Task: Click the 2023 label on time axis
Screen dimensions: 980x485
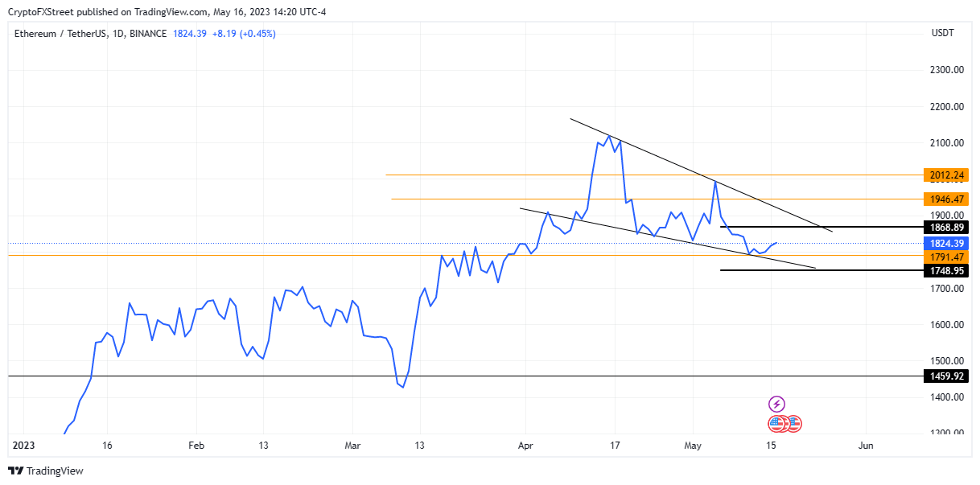Action: click(x=24, y=445)
